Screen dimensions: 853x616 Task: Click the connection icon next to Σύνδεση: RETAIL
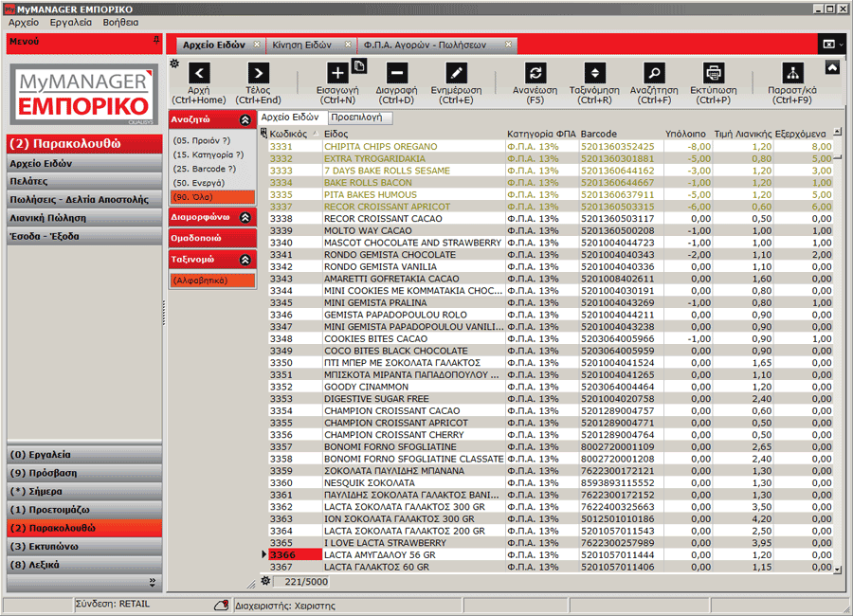(222, 605)
